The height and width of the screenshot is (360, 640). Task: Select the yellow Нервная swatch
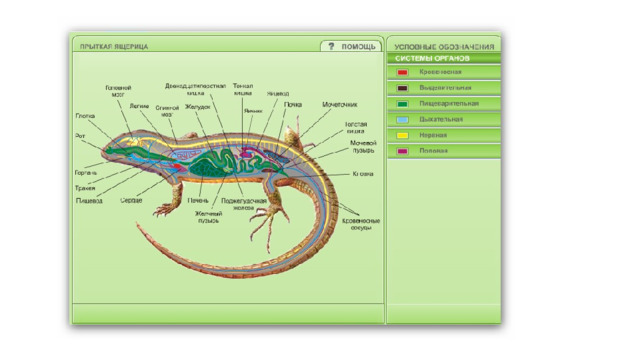(x=402, y=136)
